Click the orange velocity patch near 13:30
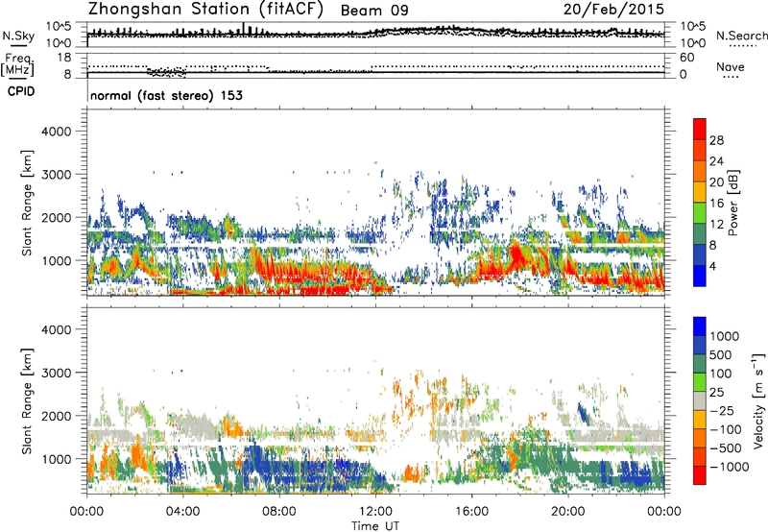 tap(413, 473)
